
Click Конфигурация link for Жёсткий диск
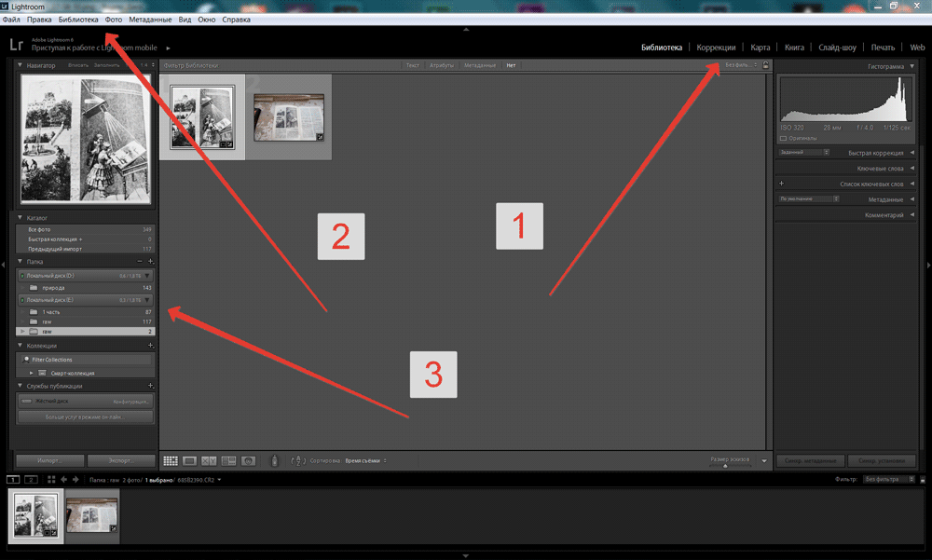tap(130, 402)
